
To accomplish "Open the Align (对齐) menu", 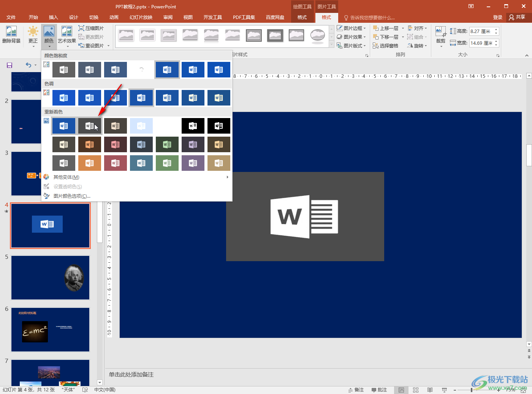I will pyautogui.click(x=417, y=28).
